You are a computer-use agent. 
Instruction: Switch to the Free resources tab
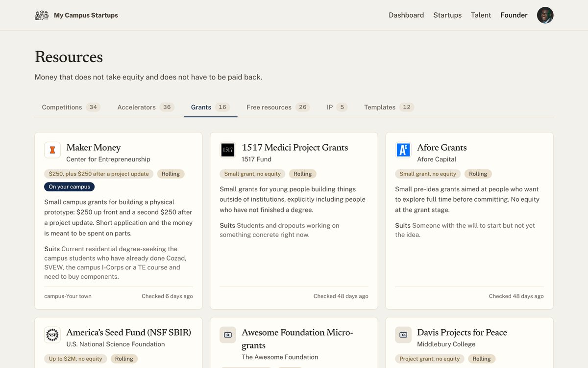point(278,107)
